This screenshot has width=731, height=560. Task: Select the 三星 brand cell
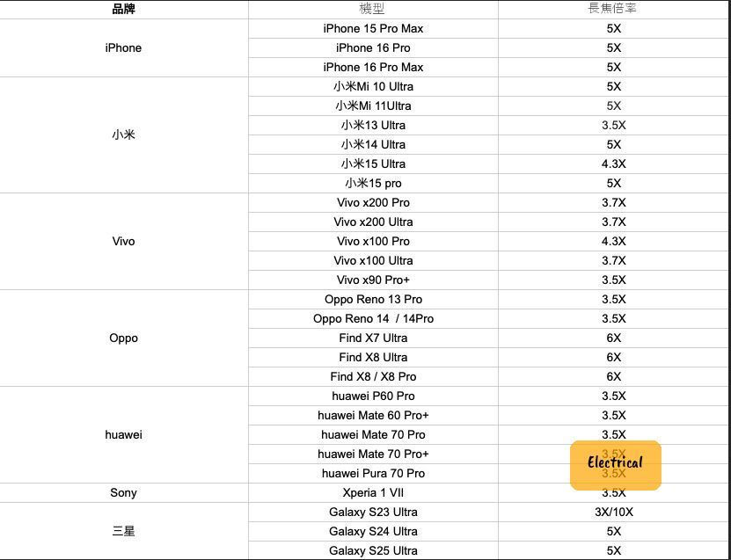point(123,531)
